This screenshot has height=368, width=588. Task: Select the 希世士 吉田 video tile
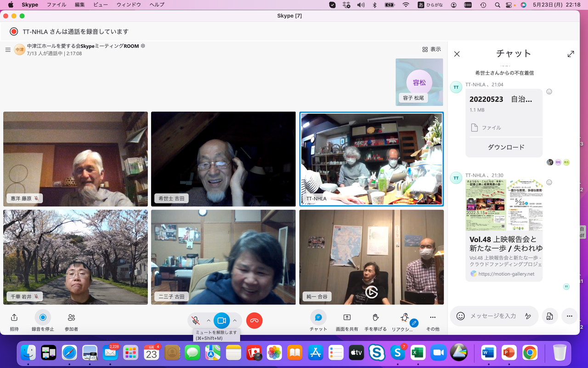[x=223, y=159]
